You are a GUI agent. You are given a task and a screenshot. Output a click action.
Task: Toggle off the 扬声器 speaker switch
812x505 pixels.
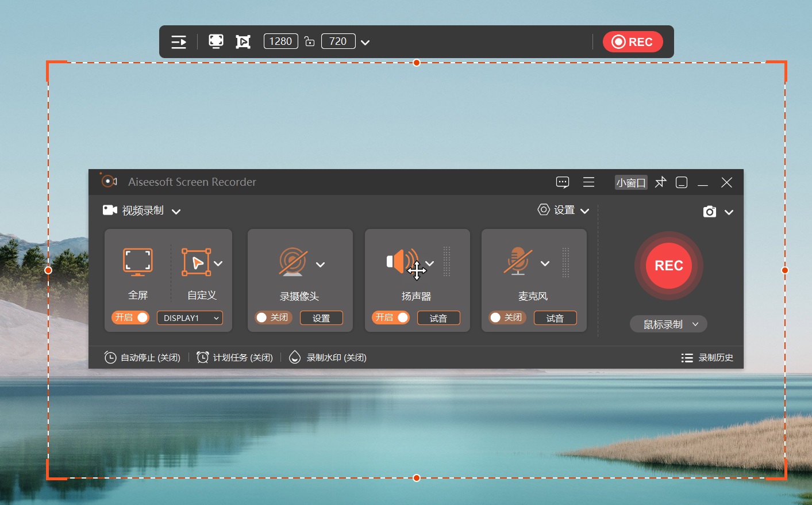pyautogui.click(x=391, y=317)
